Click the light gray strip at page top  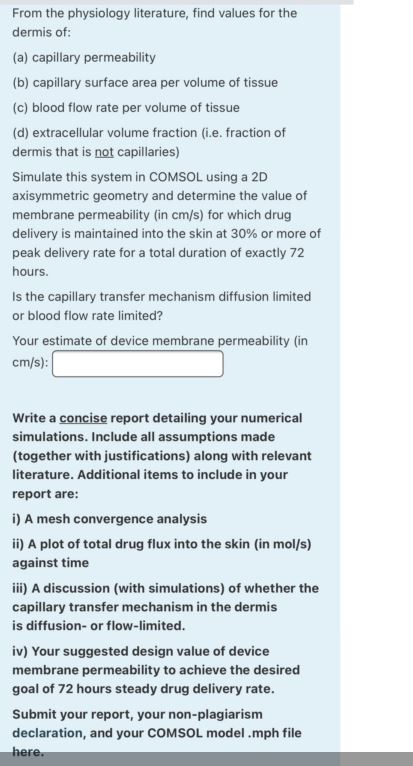[x=176, y=2]
